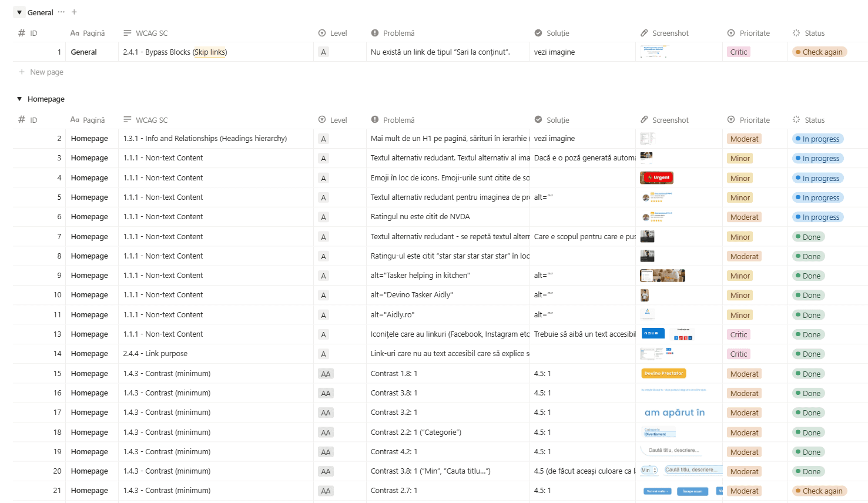The image size is (868, 503).
Task: Click the spinner icon on the Status column
Action: pyautogui.click(x=797, y=33)
